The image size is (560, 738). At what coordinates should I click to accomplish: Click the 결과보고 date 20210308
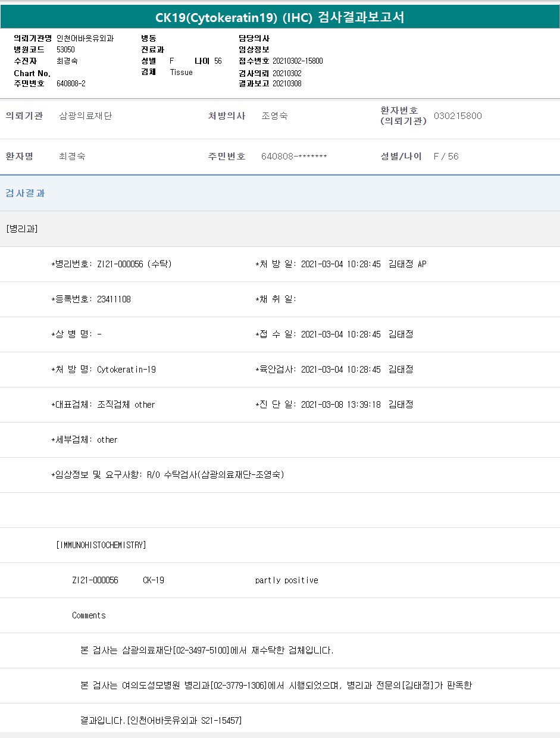pos(287,83)
